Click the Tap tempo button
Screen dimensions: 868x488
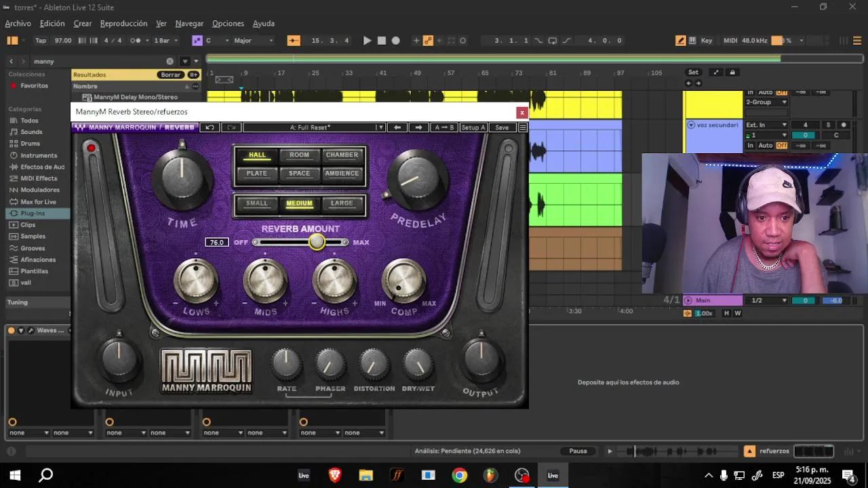[41, 41]
